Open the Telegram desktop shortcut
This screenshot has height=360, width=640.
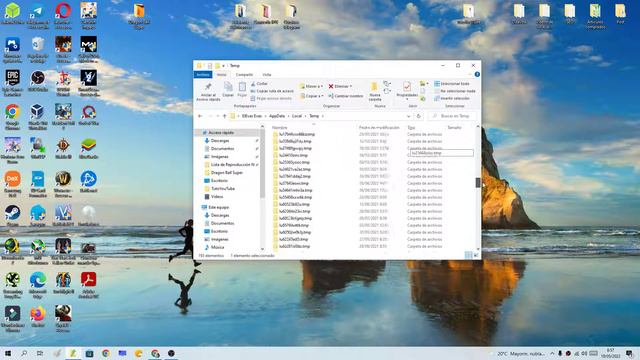(38, 16)
